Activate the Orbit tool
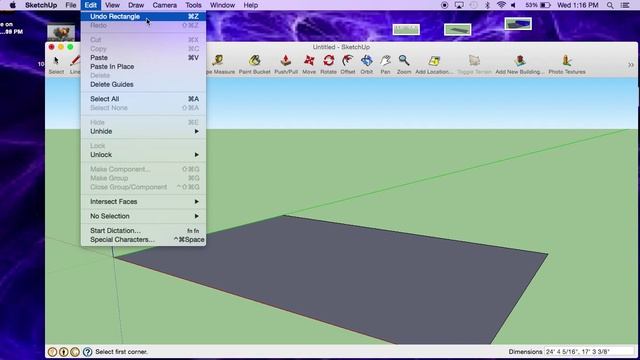Image resolution: width=640 pixels, height=360 pixels. pos(367,64)
